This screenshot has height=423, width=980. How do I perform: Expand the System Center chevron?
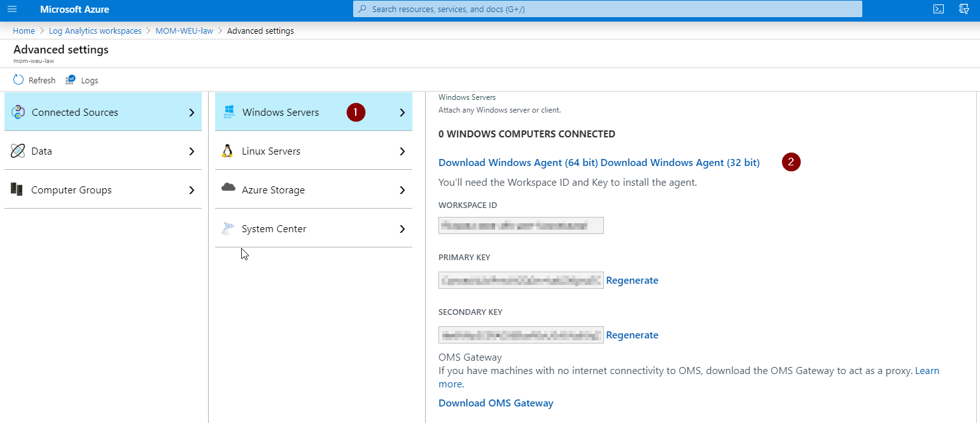[402, 229]
